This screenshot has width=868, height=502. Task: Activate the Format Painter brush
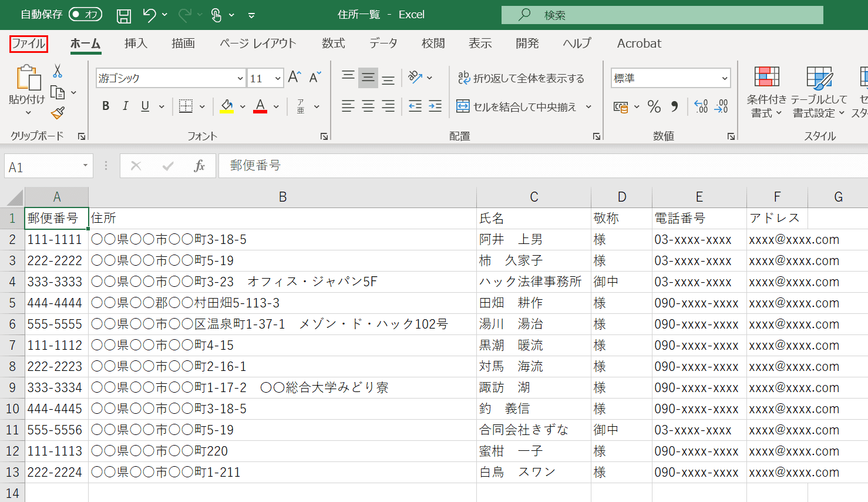(x=58, y=113)
